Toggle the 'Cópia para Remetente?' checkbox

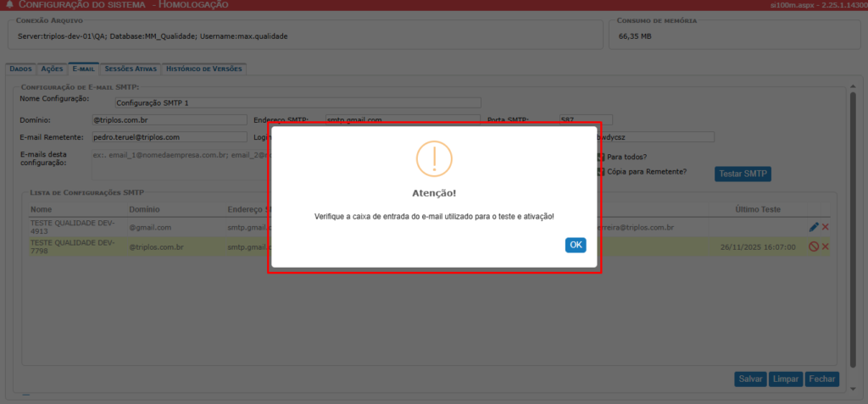tap(601, 172)
